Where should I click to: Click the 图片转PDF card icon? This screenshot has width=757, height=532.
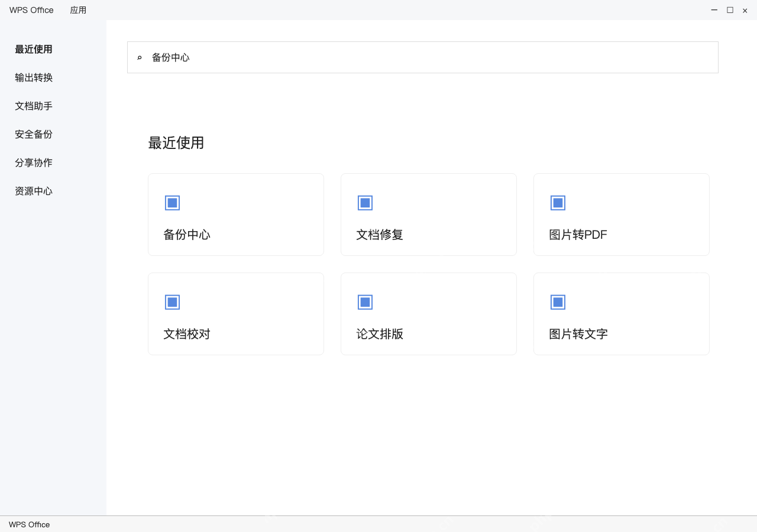558,203
